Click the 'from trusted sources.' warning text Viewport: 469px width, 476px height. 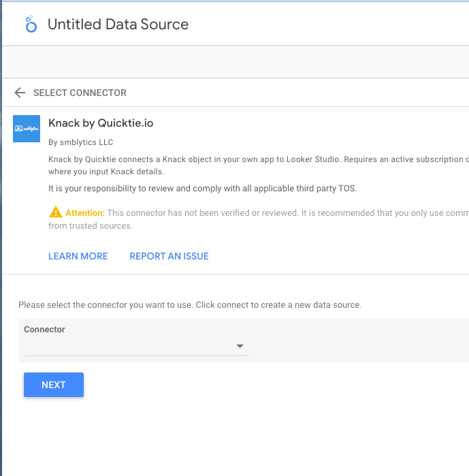coord(91,226)
